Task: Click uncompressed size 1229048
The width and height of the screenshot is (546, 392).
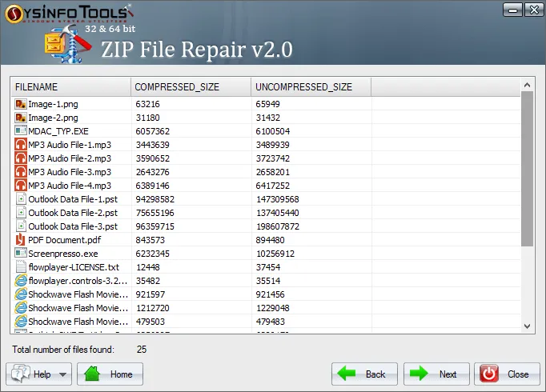Action: pyautogui.click(x=273, y=308)
